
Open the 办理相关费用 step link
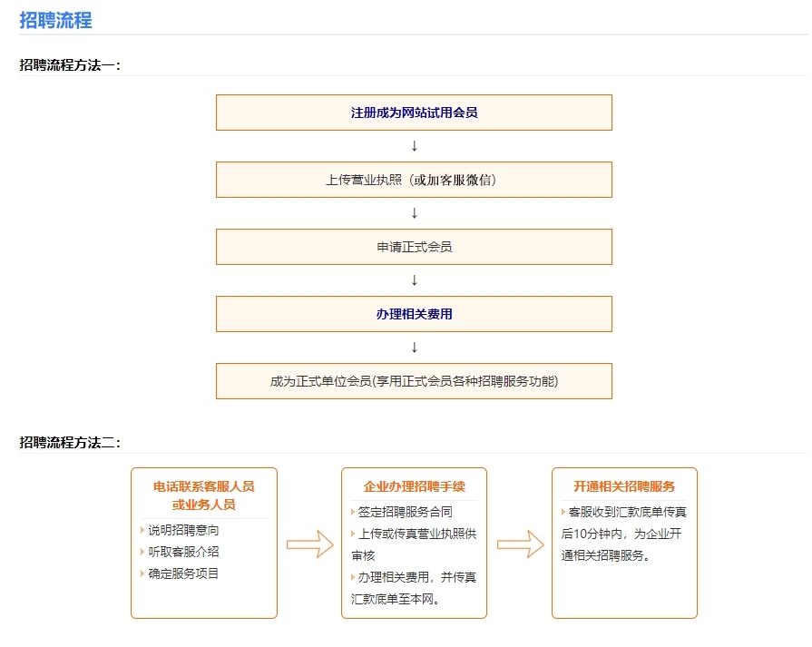pos(414,314)
